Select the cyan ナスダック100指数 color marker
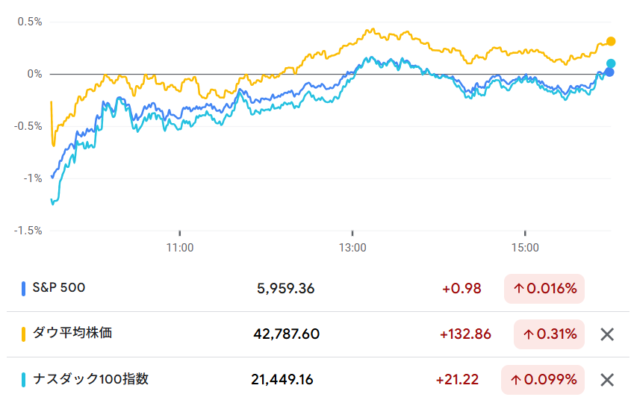The height and width of the screenshot is (400, 631). pos(23,379)
